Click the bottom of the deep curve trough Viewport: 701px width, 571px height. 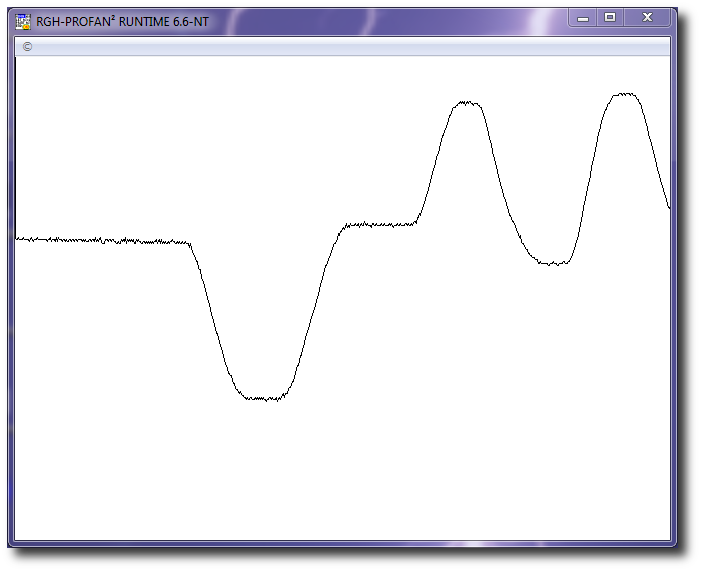(x=263, y=398)
